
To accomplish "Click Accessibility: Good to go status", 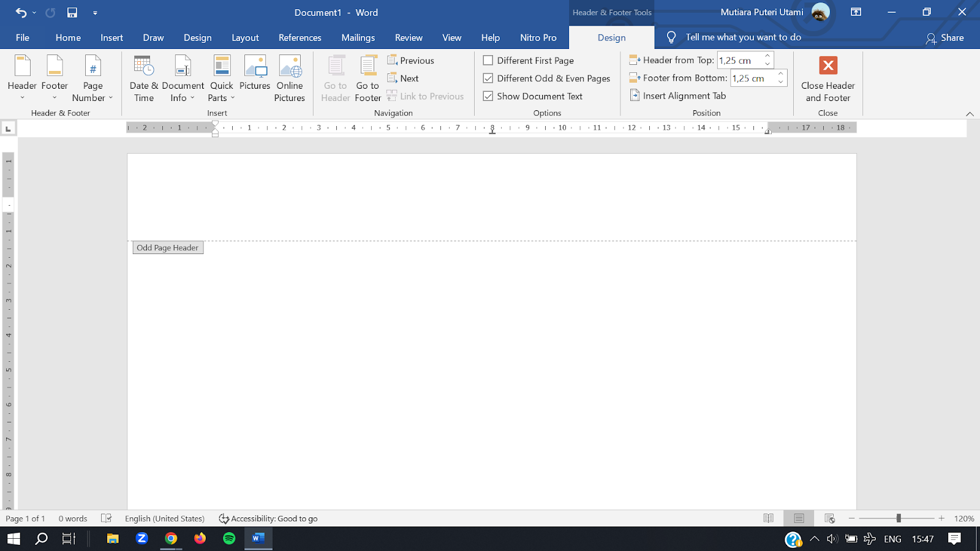I will 268,519.
